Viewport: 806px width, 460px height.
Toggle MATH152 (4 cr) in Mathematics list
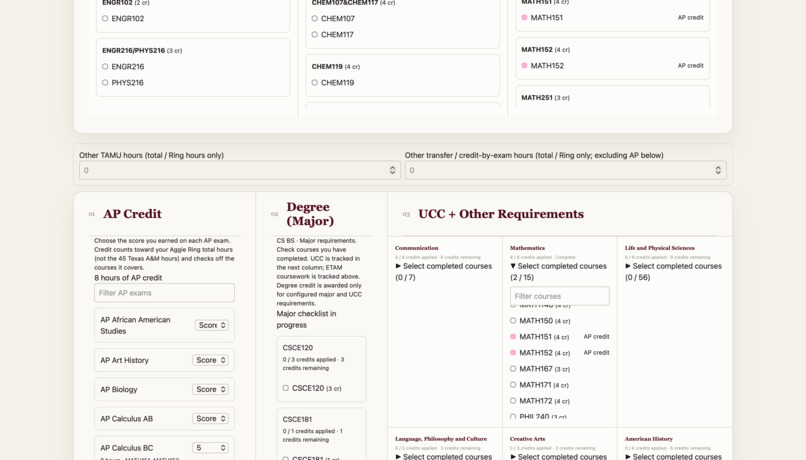coord(513,353)
